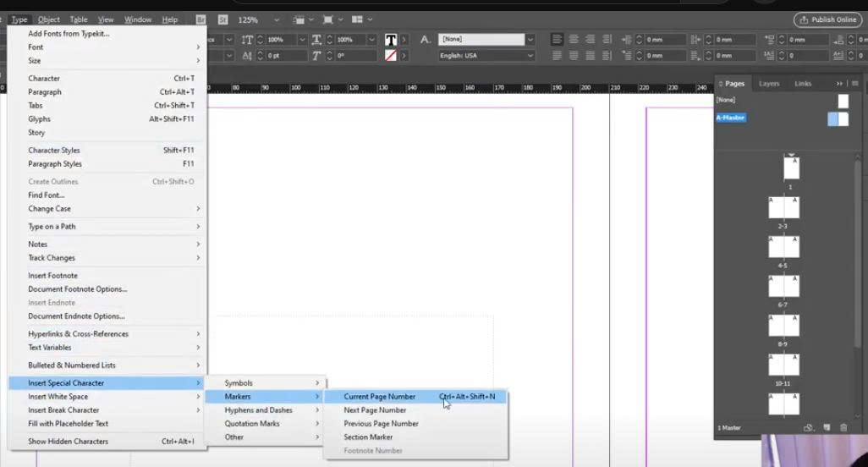The image size is (868, 467).
Task: Switch to the Links tab
Action: (803, 84)
